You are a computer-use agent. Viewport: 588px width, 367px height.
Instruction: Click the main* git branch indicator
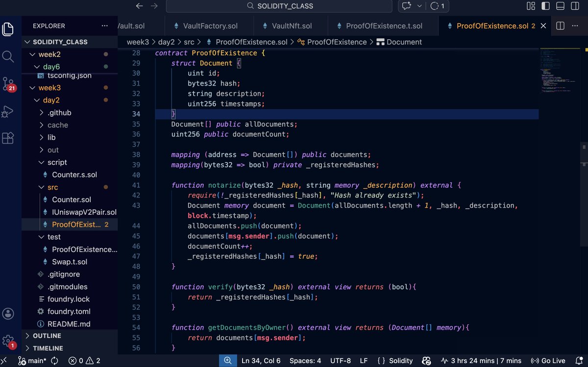point(32,361)
